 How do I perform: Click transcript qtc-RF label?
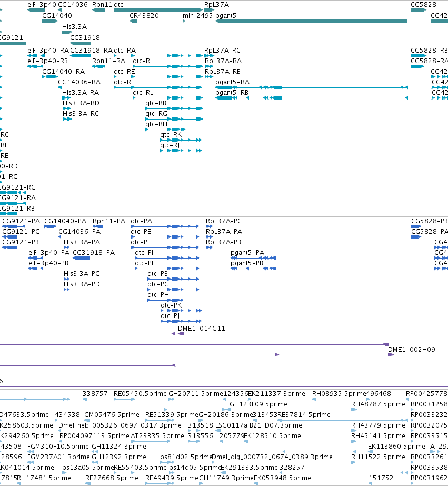tap(124, 82)
